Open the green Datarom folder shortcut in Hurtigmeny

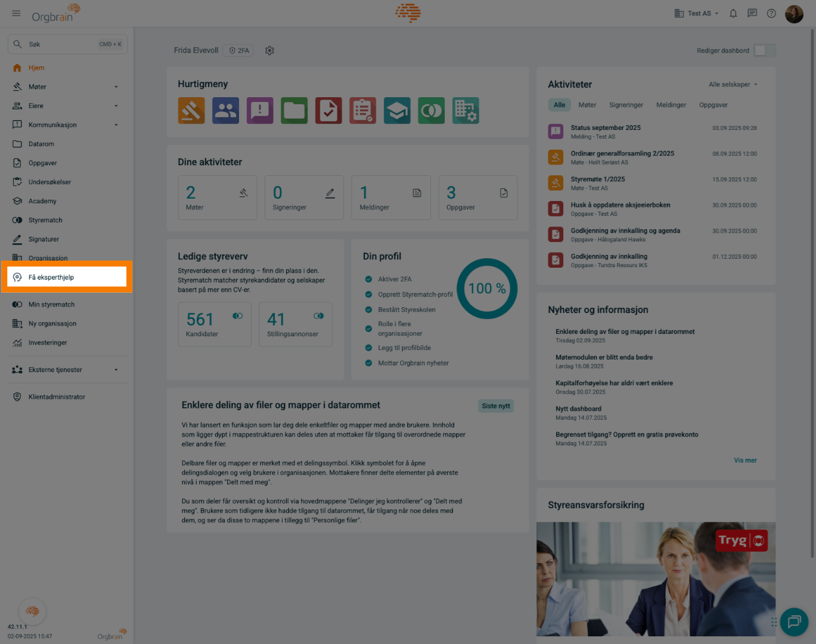click(x=294, y=110)
